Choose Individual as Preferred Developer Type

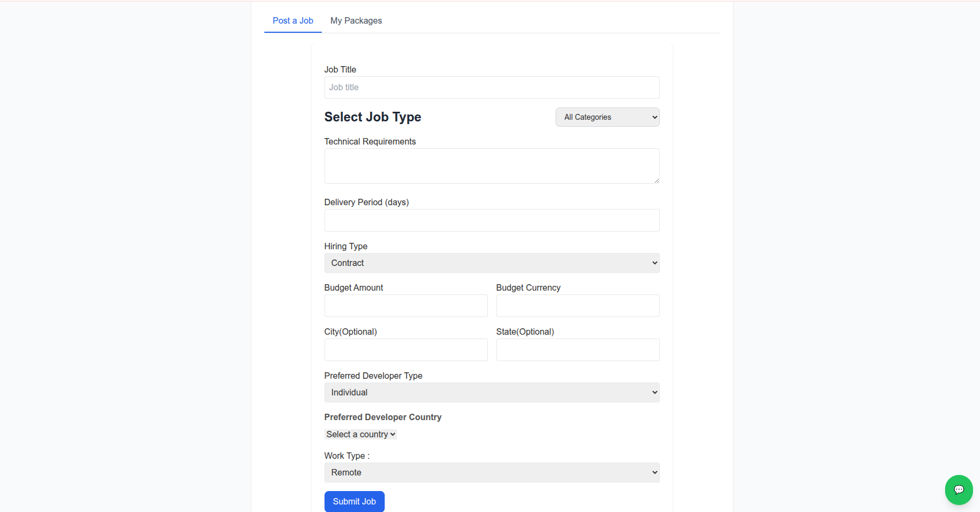491,392
